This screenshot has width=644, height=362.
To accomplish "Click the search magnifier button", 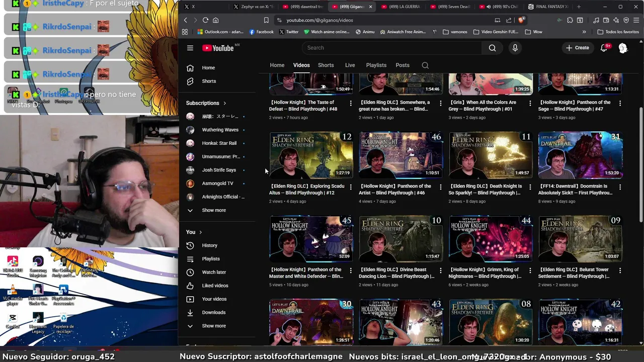I will pos(492,48).
